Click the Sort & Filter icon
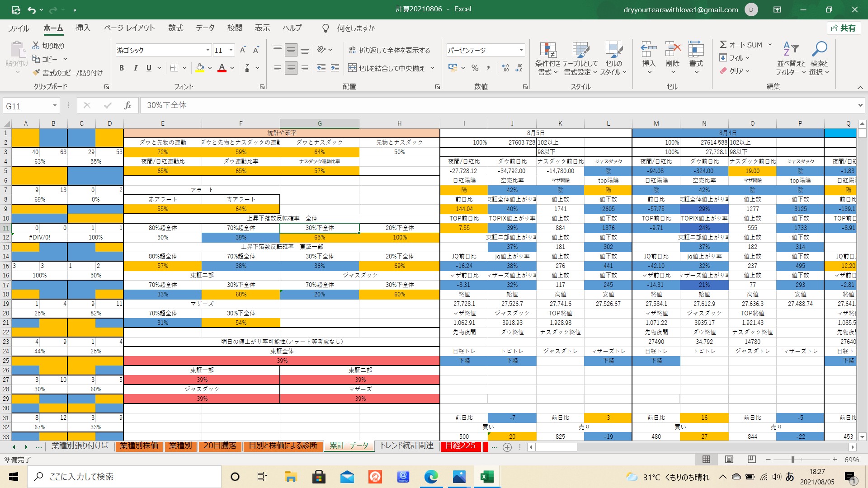This screenshot has width=868, height=488. pos(791,59)
